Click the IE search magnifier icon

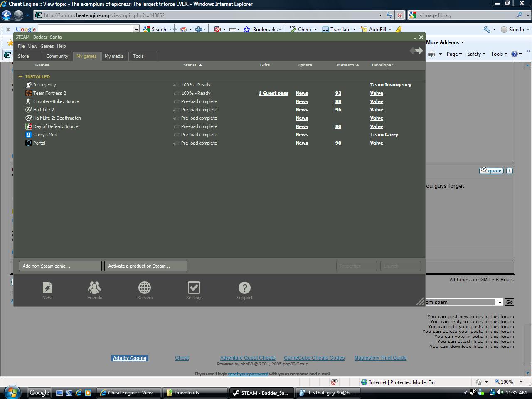pyautogui.click(x=520, y=15)
